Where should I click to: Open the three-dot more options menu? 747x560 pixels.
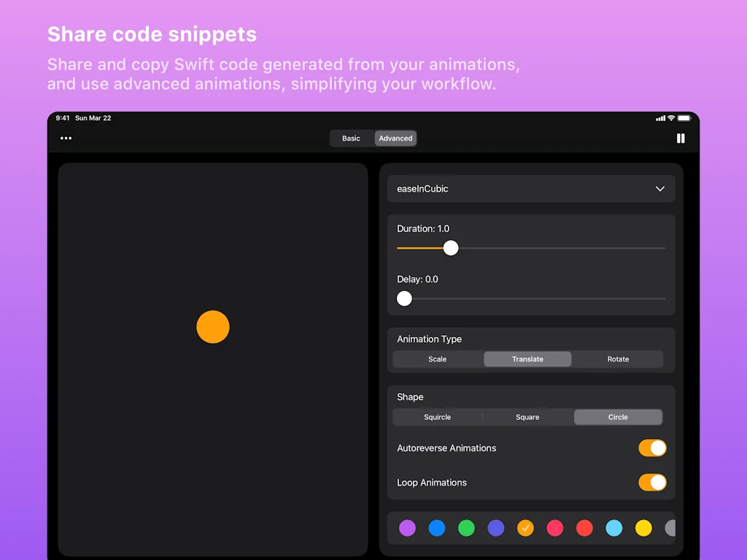pyautogui.click(x=66, y=139)
